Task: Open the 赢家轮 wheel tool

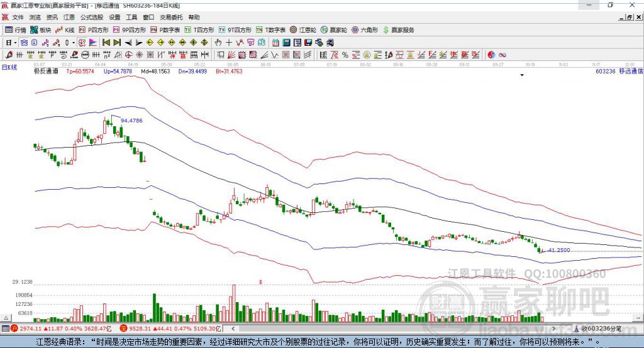Action: [334, 30]
